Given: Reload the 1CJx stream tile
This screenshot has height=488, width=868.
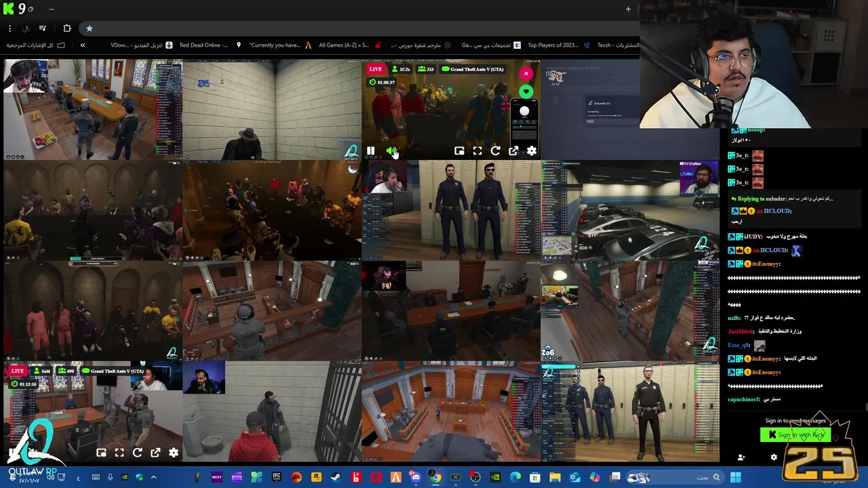Looking at the screenshot, I should (496, 151).
